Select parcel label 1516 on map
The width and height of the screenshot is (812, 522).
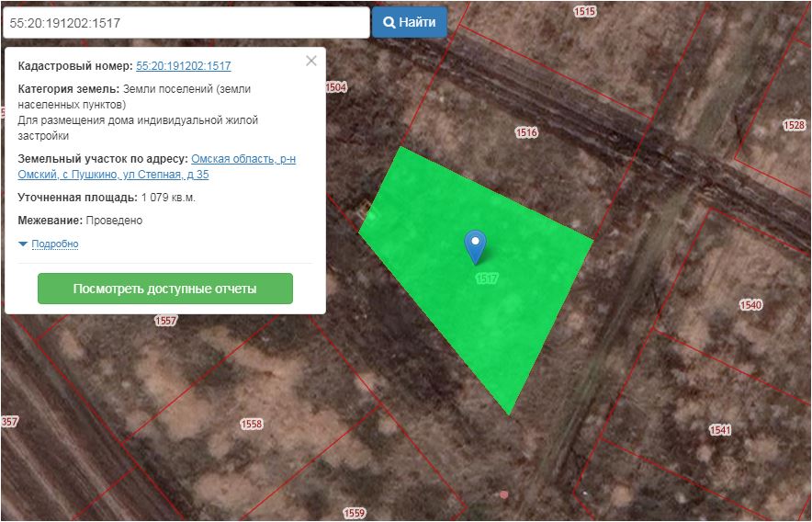point(526,132)
